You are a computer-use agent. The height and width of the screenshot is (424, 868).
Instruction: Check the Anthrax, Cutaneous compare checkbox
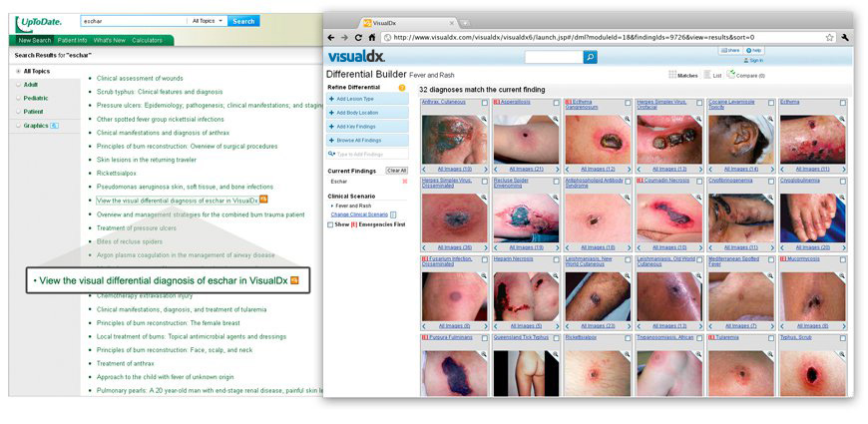tap(486, 103)
